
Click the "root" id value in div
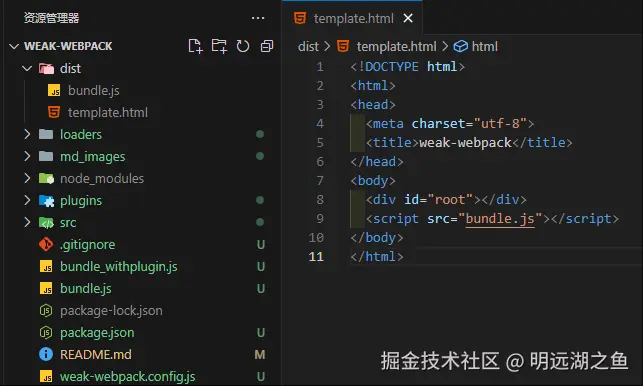coord(450,200)
